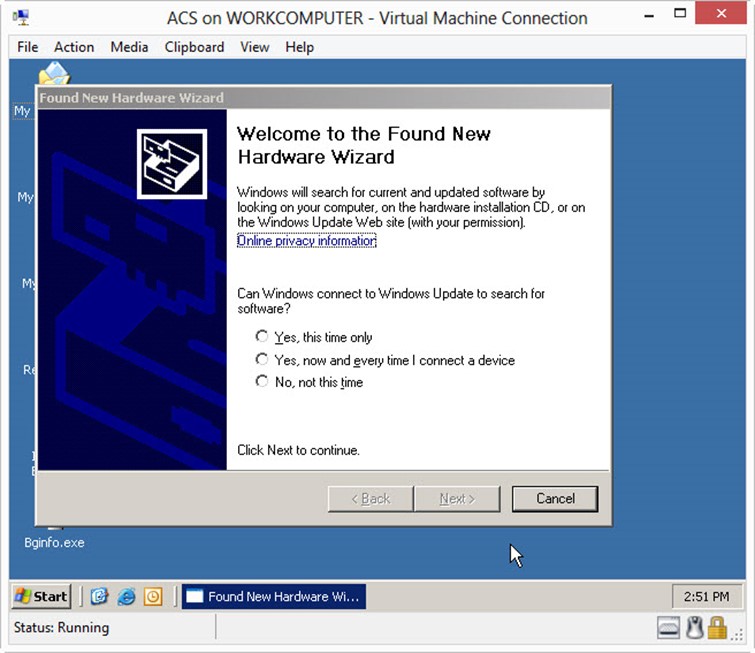Image resolution: width=755 pixels, height=653 pixels.
Task: Activate Found New Hardware Wizard taskbar button
Action: coord(273,597)
